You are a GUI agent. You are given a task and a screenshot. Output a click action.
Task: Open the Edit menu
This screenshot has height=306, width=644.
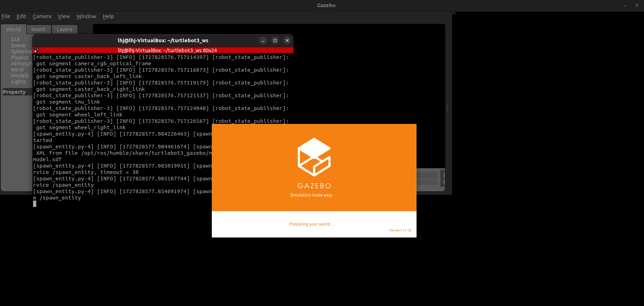(x=21, y=16)
